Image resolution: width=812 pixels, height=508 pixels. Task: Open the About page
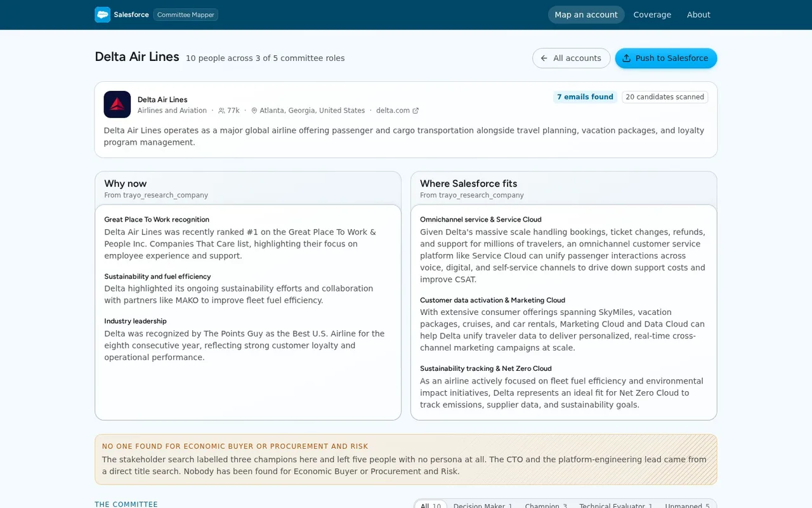698,15
